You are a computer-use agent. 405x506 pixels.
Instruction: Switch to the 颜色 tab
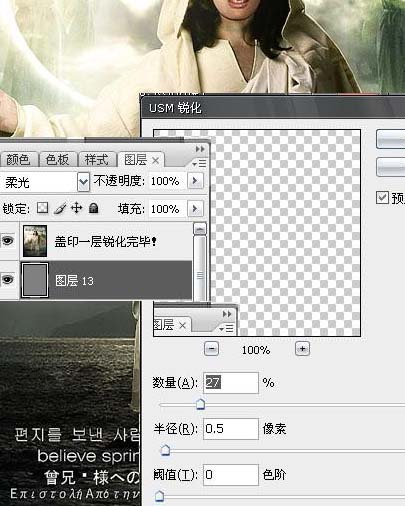coord(18,160)
